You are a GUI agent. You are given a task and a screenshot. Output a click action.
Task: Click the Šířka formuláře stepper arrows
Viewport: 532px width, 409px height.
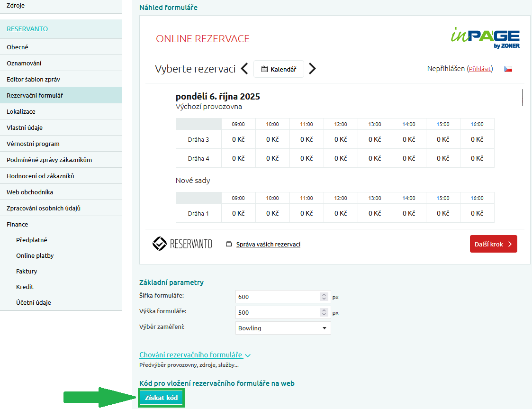point(324,297)
